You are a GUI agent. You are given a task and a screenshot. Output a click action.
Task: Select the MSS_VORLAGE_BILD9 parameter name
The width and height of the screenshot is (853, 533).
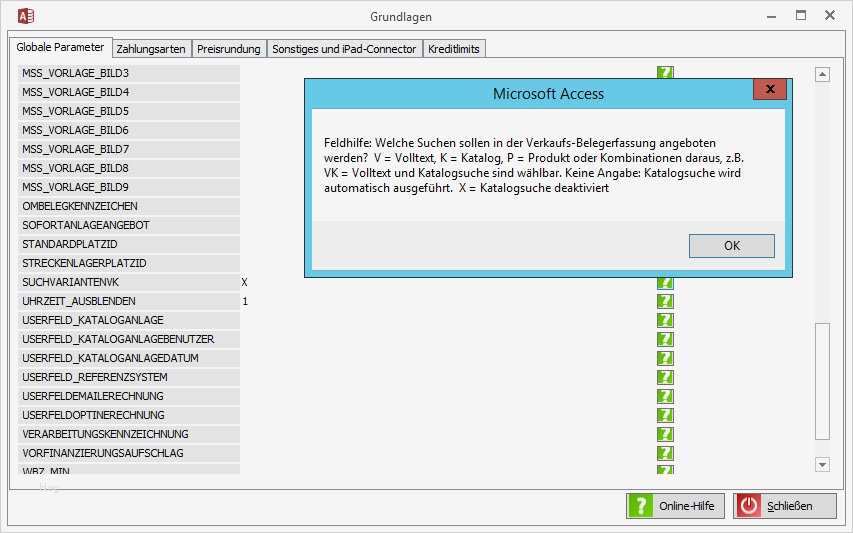coord(129,187)
